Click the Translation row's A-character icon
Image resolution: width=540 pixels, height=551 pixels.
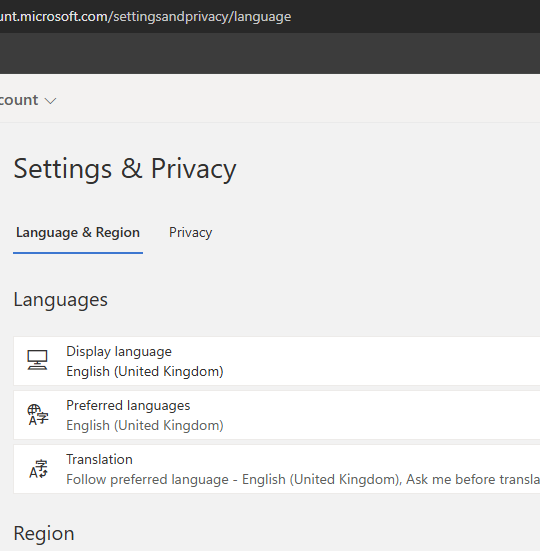click(38, 469)
